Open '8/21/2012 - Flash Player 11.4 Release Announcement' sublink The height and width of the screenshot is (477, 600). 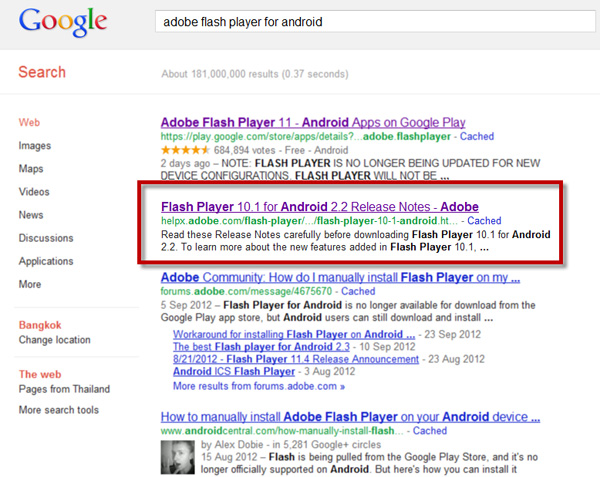[296, 359]
